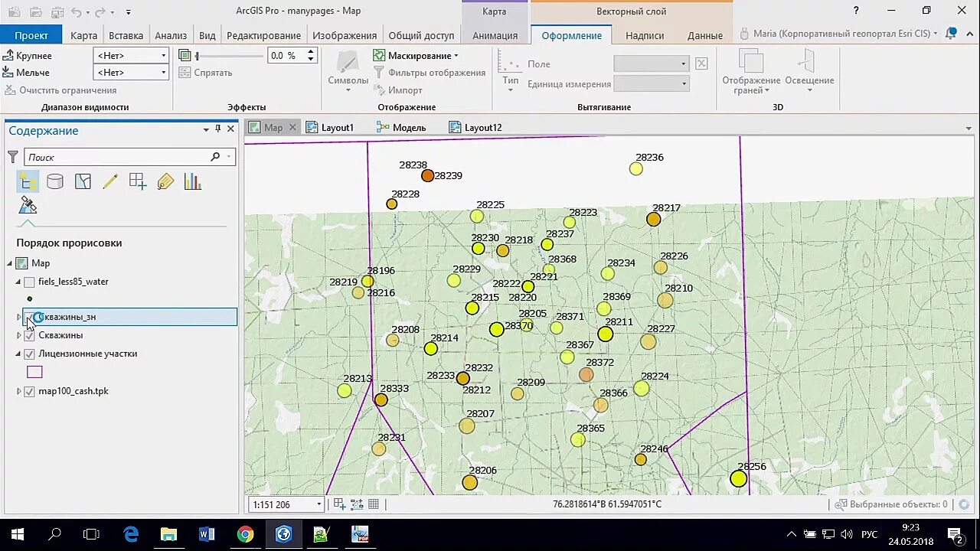This screenshot has width=980, height=551.
Task: Toggle fiels_less85_water layer visibility
Action: (30, 282)
